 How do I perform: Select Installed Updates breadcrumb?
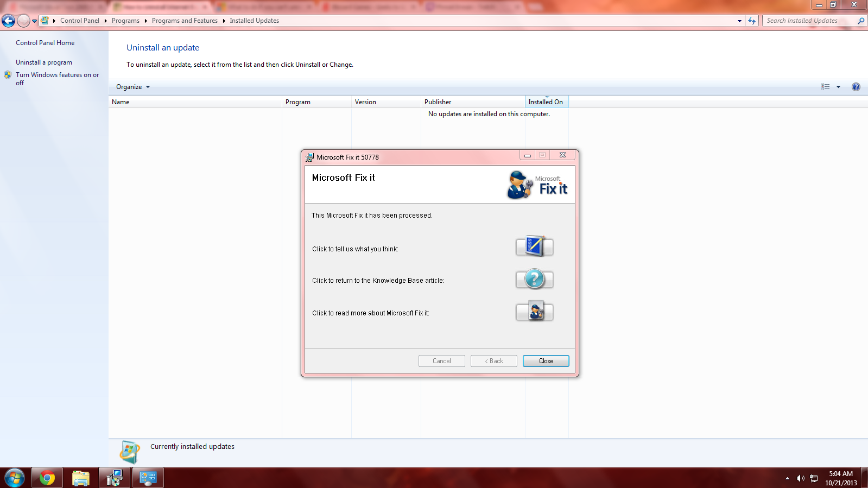[254, 21]
